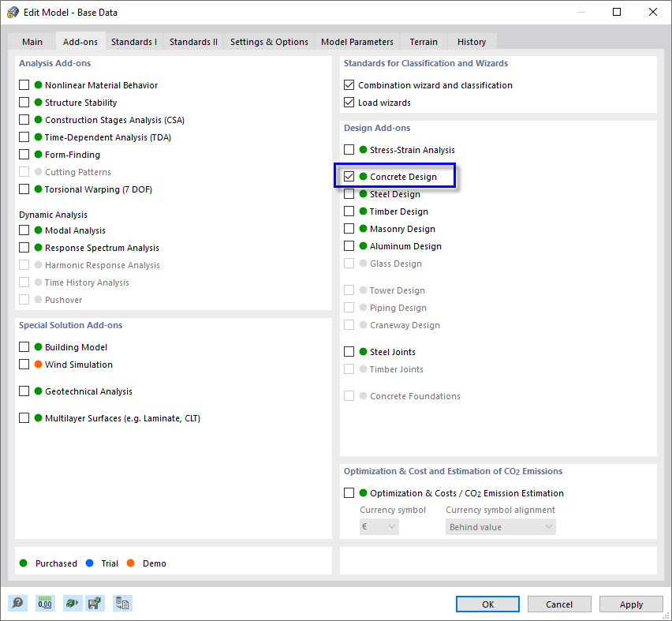Enable Wind Simulation add-on

[24, 364]
